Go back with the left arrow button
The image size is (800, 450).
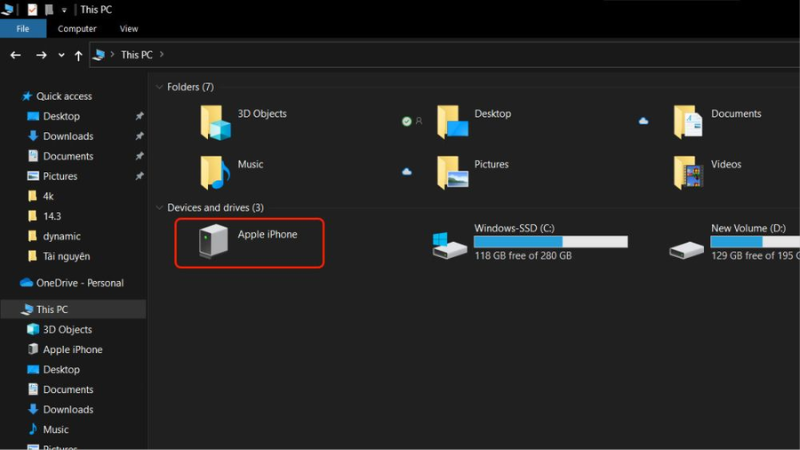click(x=16, y=55)
